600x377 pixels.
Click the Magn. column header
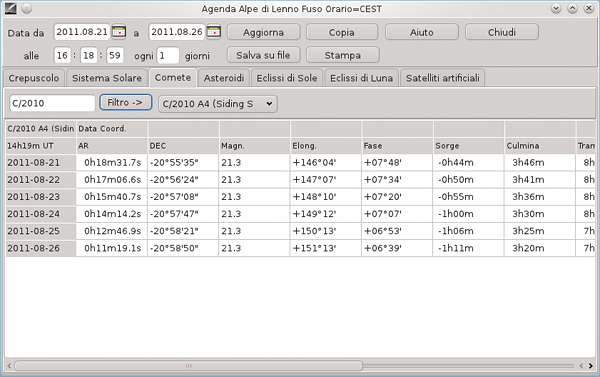tap(254, 146)
